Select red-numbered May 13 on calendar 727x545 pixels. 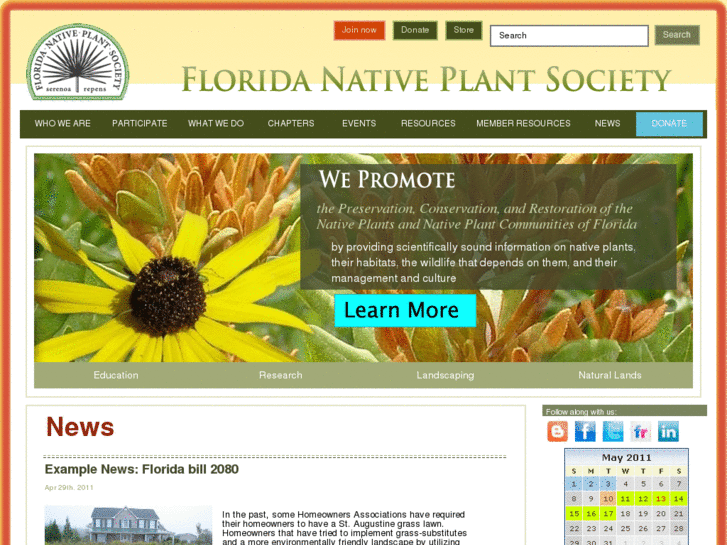click(661, 499)
